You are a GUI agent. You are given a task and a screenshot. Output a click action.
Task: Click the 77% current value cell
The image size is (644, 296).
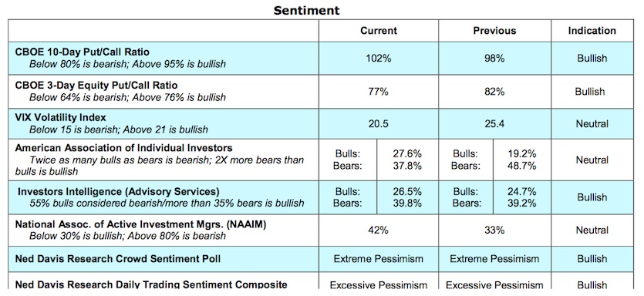[378, 92]
